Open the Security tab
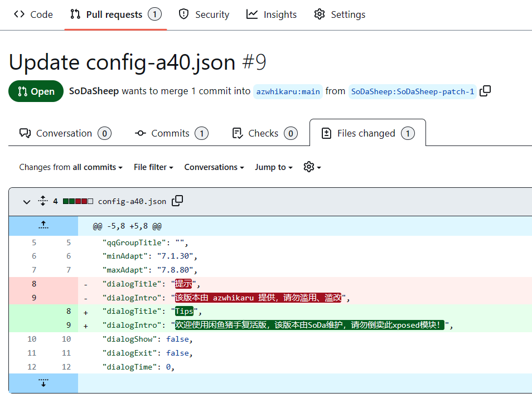This screenshot has width=532, height=403. (x=204, y=14)
